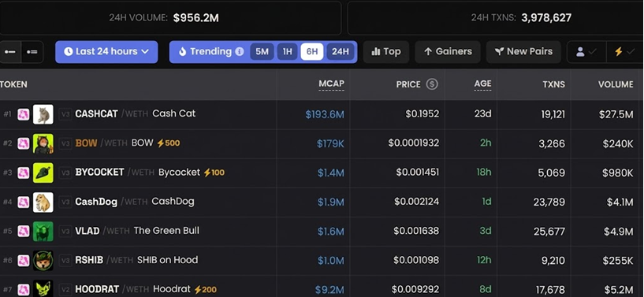Click the V3 badge in VLAD row
The height and width of the screenshot is (297, 644).
click(65, 232)
